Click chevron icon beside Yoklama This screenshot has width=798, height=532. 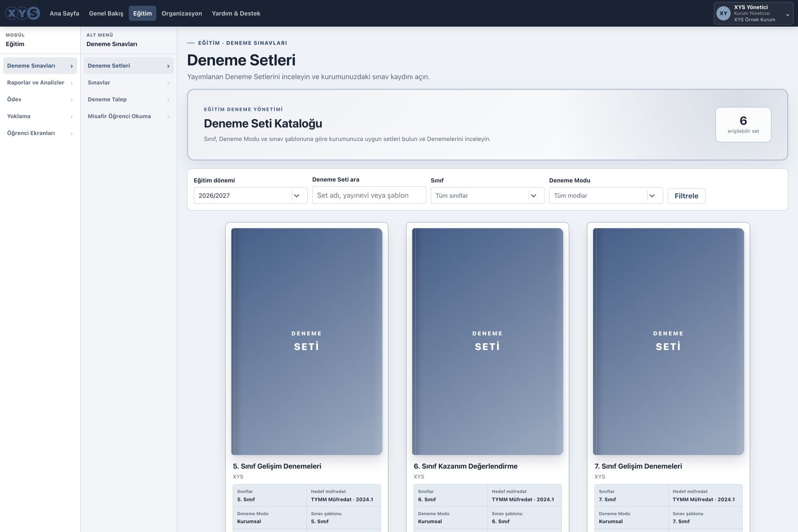pos(71,117)
